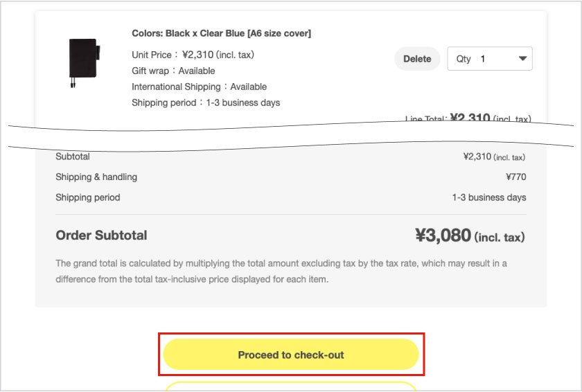Click International Shipping: Available text
This screenshot has width=582, height=392.
pos(199,87)
